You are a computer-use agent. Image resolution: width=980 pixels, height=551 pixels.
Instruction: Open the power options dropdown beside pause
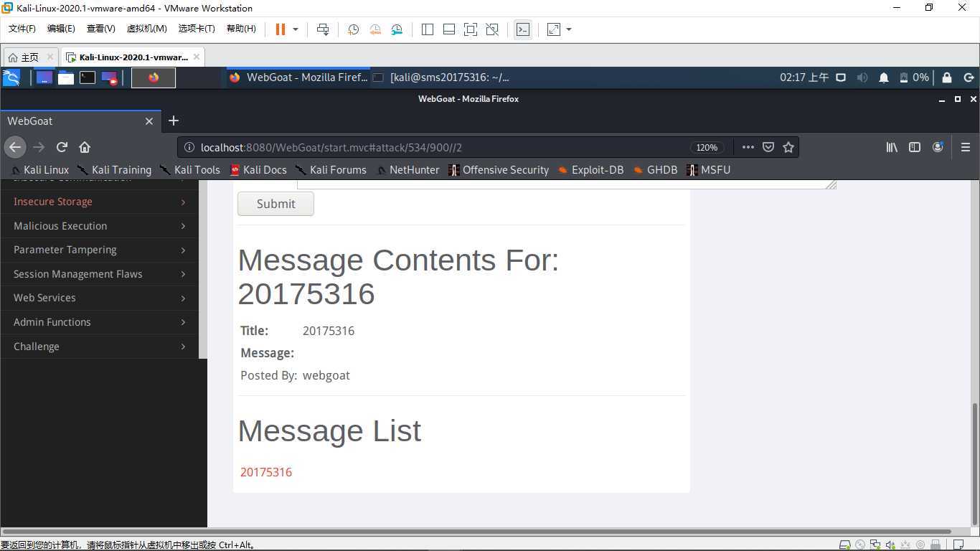(x=296, y=29)
